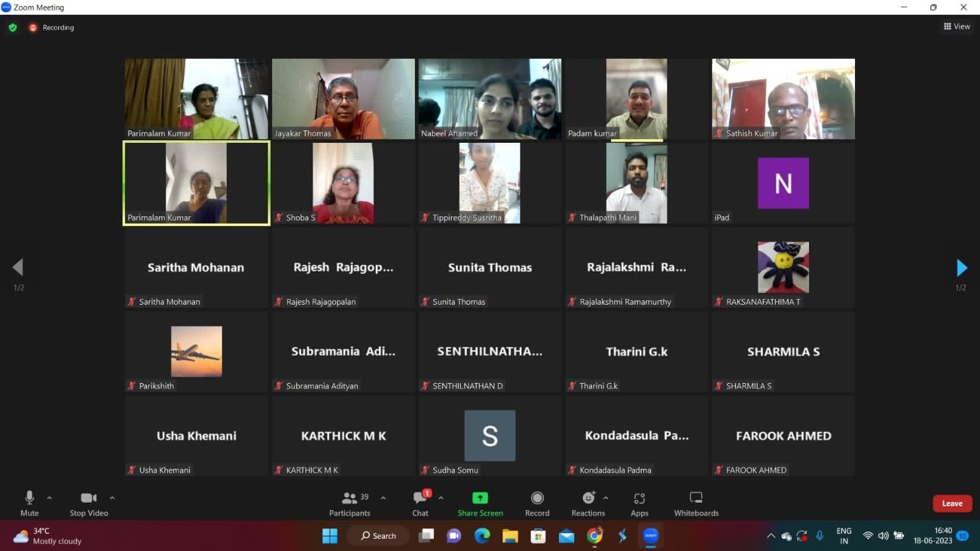980x551 pixels.
Task: Select FAROOK AHMED participant tile
Action: tap(783, 436)
